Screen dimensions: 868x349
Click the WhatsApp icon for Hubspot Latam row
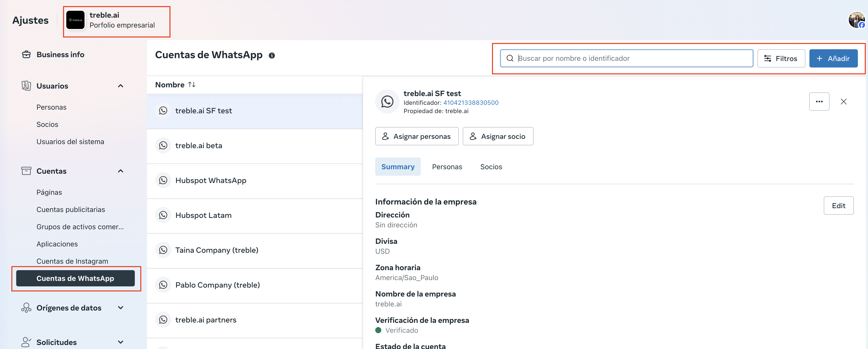pyautogui.click(x=163, y=215)
